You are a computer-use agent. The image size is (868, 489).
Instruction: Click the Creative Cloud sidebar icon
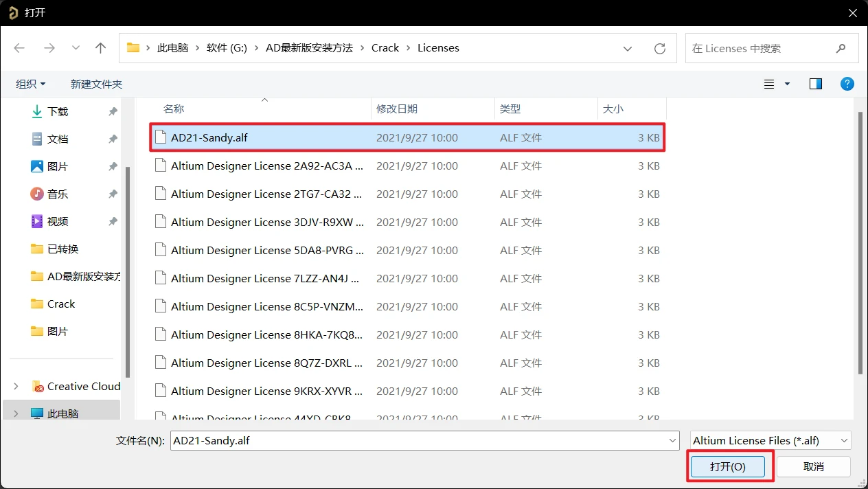pos(38,387)
